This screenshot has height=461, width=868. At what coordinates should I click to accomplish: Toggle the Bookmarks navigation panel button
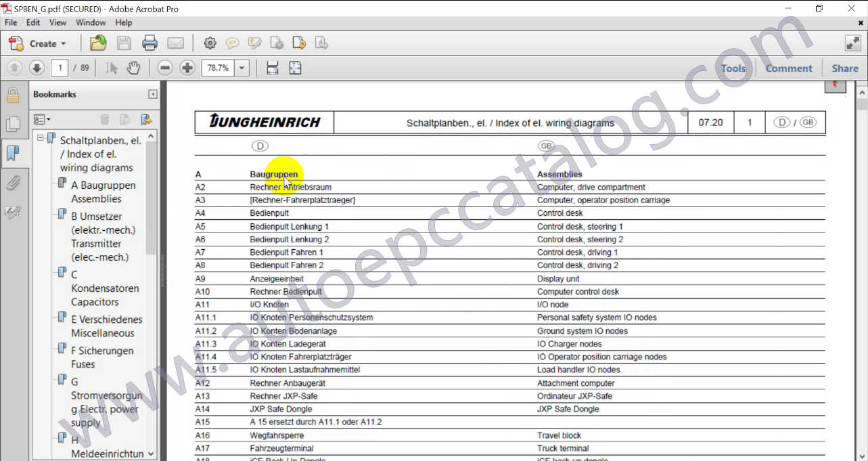click(13, 154)
